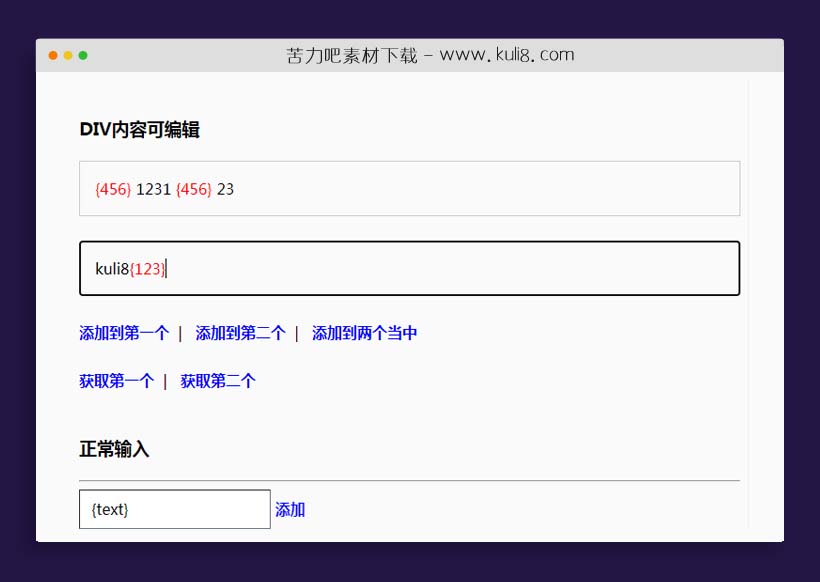Click the second red {456} token
This screenshot has height=582, width=820.
193,189
